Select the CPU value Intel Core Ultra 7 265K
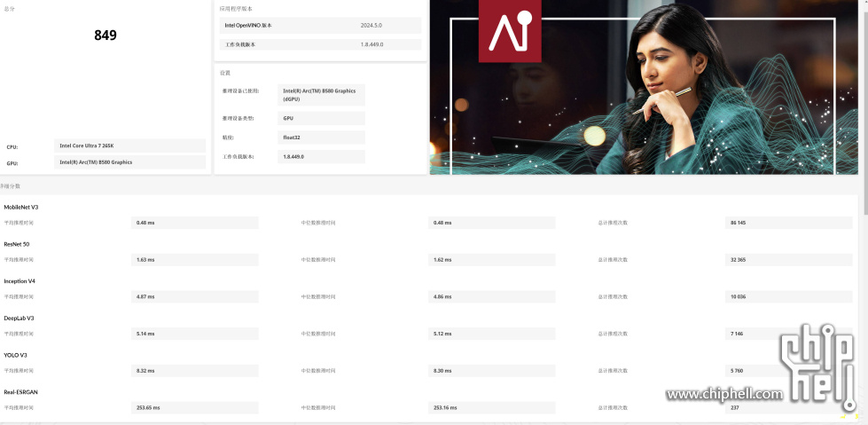Image resolution: width=868 pixels, height=425 pixels. pos(130,146)
